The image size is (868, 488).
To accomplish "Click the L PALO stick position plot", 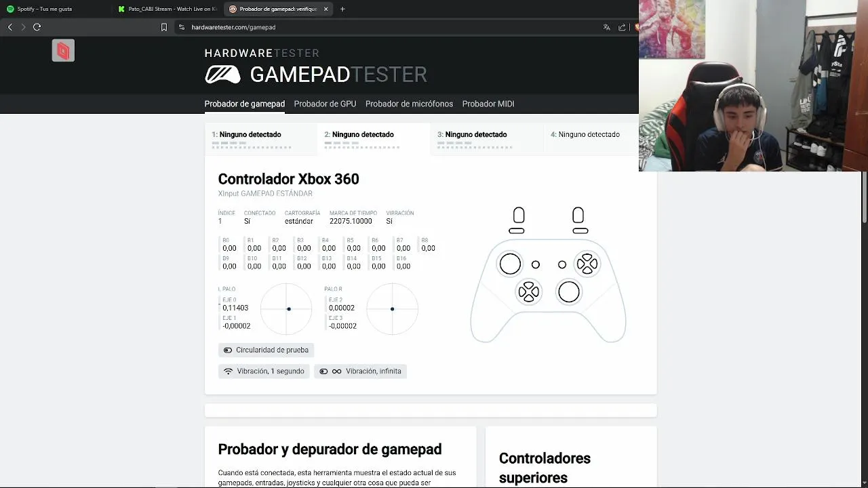I will pos(286,309).
